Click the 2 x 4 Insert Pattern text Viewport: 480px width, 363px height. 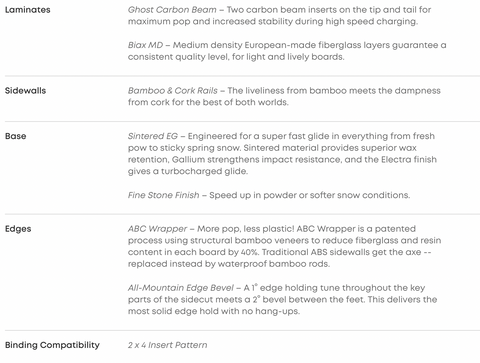point(168,345)
